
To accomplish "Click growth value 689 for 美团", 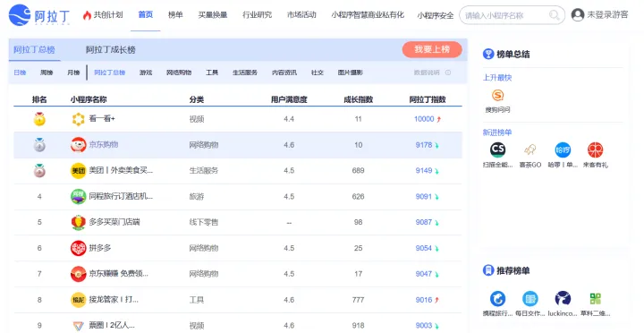I will click(x=358, y=171).
